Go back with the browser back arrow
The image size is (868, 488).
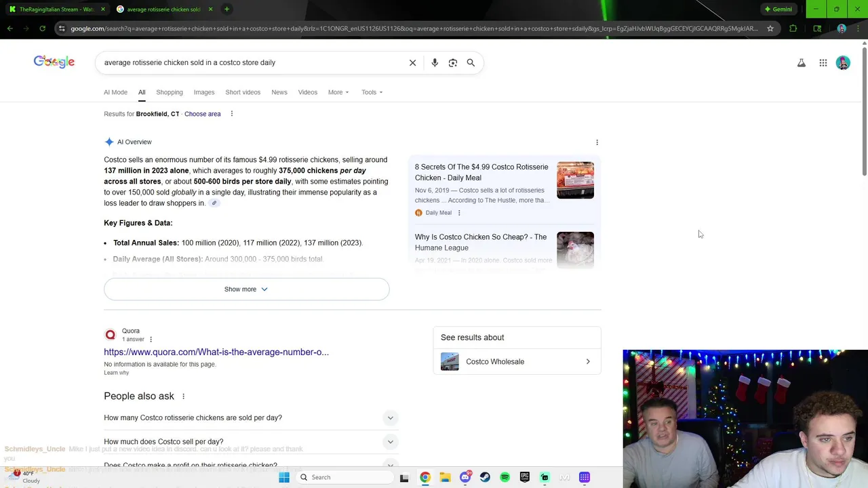(x=9, y=28)
